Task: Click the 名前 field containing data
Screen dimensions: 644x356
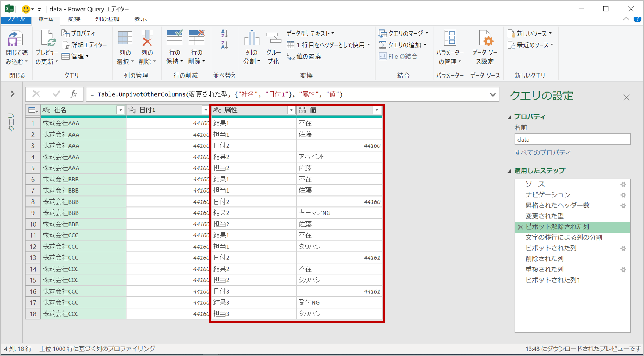Action: (x=572, y=139)
